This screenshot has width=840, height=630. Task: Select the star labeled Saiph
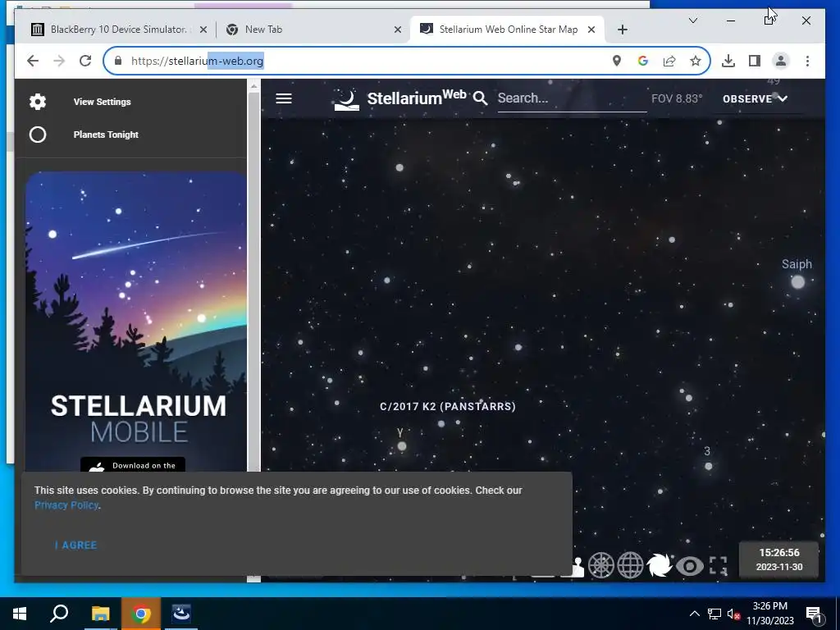pyautogui.click(x=797, y=281)
